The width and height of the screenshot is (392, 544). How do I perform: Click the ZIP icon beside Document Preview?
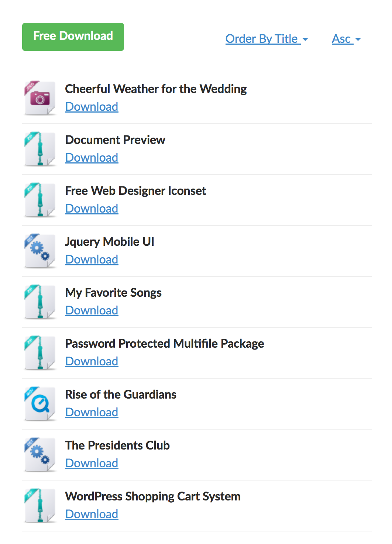point(40,149)
